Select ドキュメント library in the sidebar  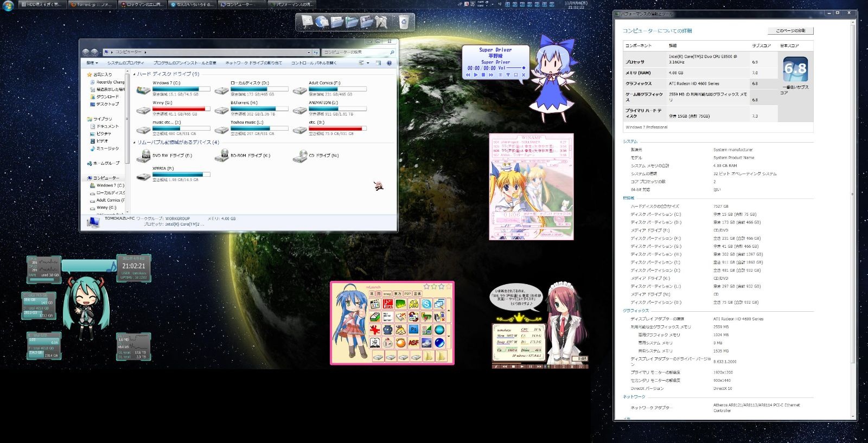[x=104, y=126]
